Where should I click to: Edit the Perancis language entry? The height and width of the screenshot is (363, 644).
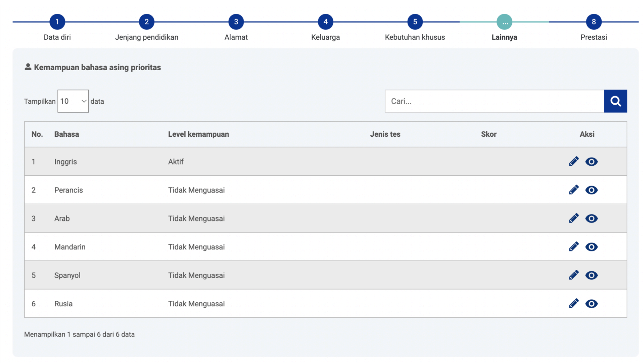(x=573, y=190)
